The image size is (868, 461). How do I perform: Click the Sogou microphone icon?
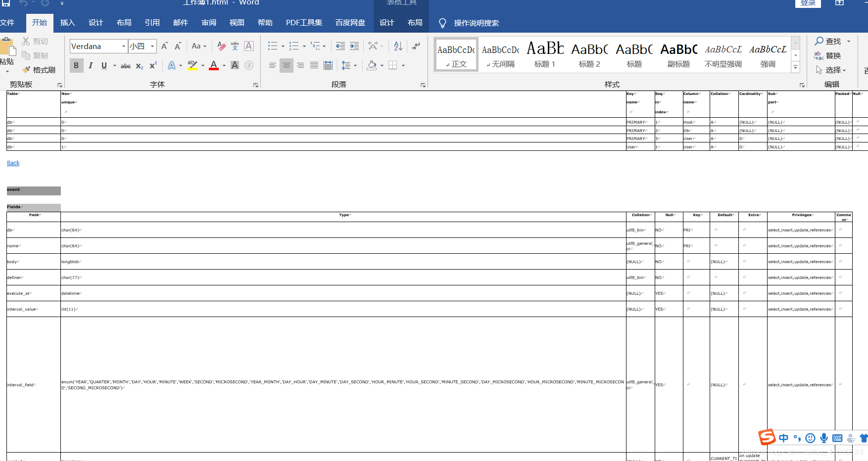click(x=824, y=438)
